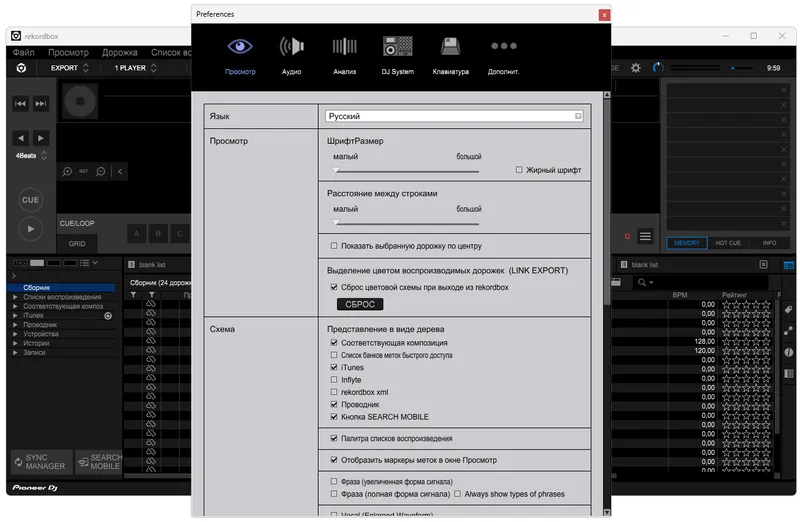
Task: Select the GRID tab
Action: (x=77, y=244)
